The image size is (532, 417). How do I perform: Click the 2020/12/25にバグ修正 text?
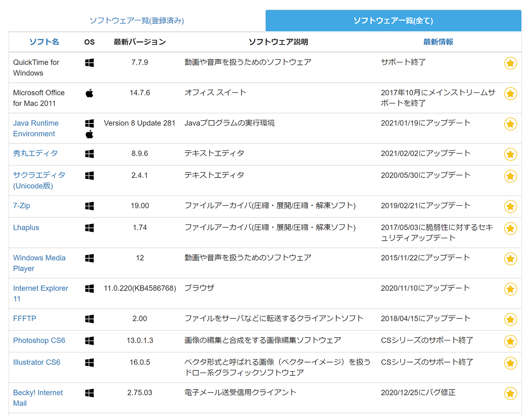(x=418, y=392)
